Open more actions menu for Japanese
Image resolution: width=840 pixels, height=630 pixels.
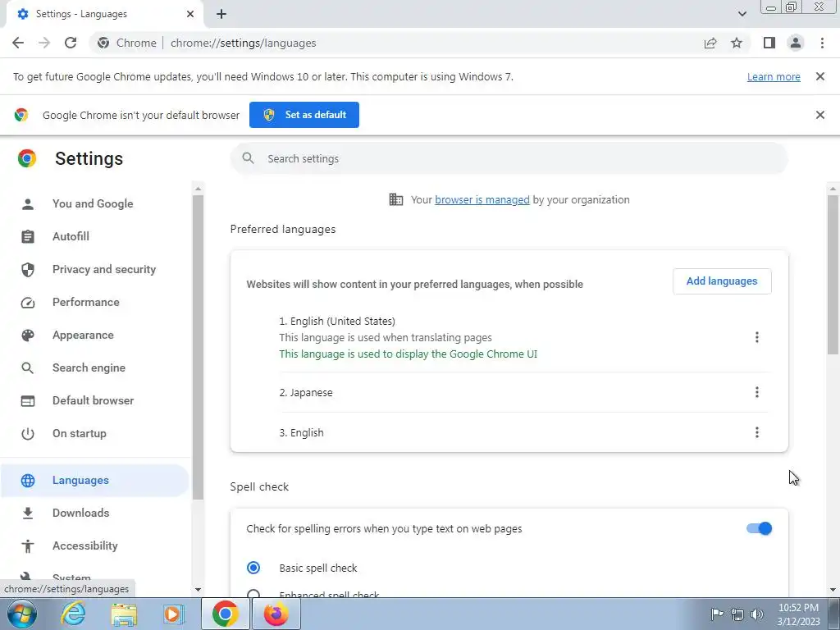(x=756, y=392)
